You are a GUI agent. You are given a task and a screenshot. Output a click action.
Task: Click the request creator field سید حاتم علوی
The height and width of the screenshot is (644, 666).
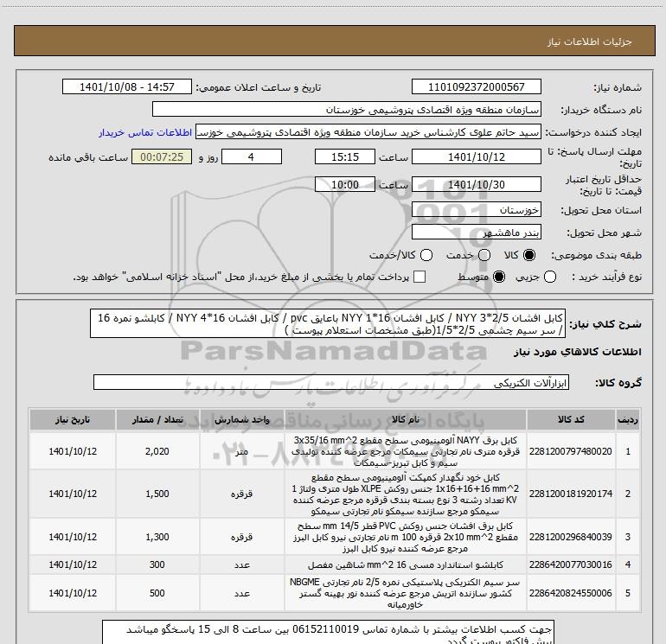click(x=368, y=132)
